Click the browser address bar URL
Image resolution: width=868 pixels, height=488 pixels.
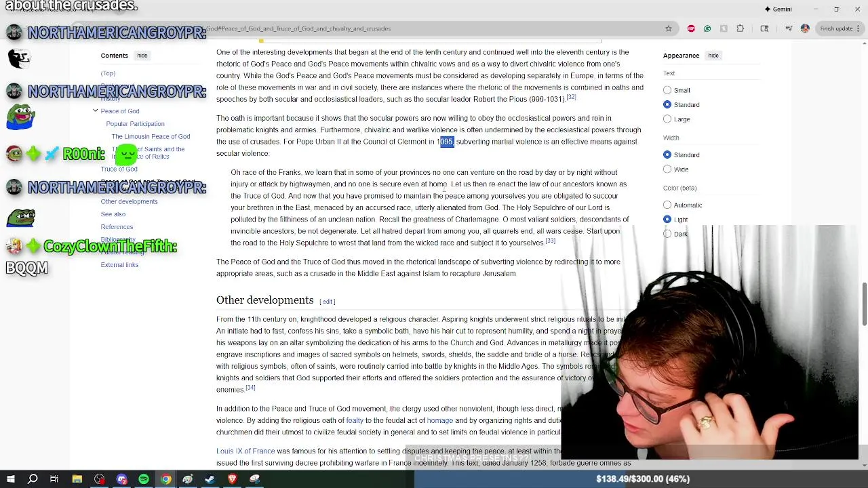coord(298,28)
